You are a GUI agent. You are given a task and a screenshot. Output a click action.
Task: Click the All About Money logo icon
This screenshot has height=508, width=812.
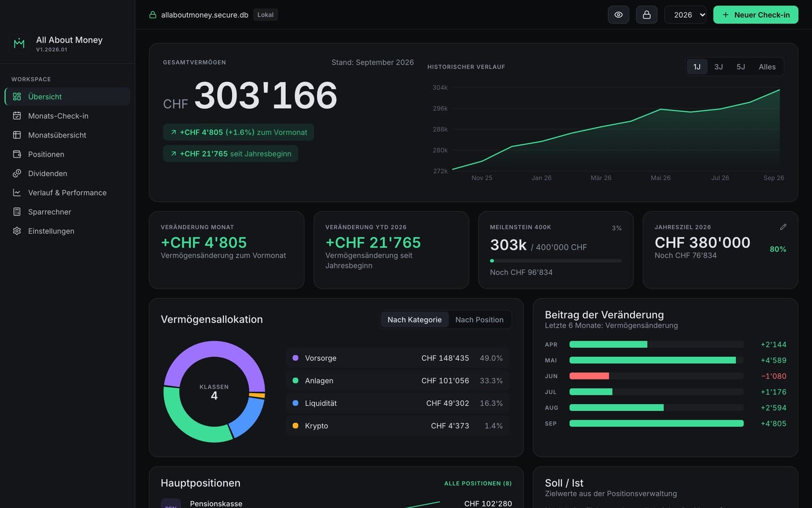pos(19,44)
